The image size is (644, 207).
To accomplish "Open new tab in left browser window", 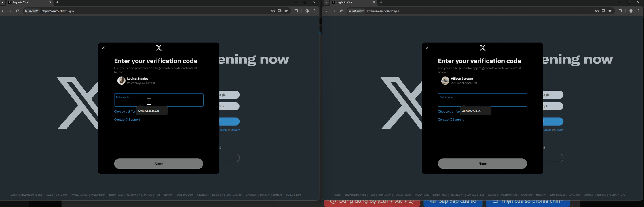I will (x=58, y=2).
